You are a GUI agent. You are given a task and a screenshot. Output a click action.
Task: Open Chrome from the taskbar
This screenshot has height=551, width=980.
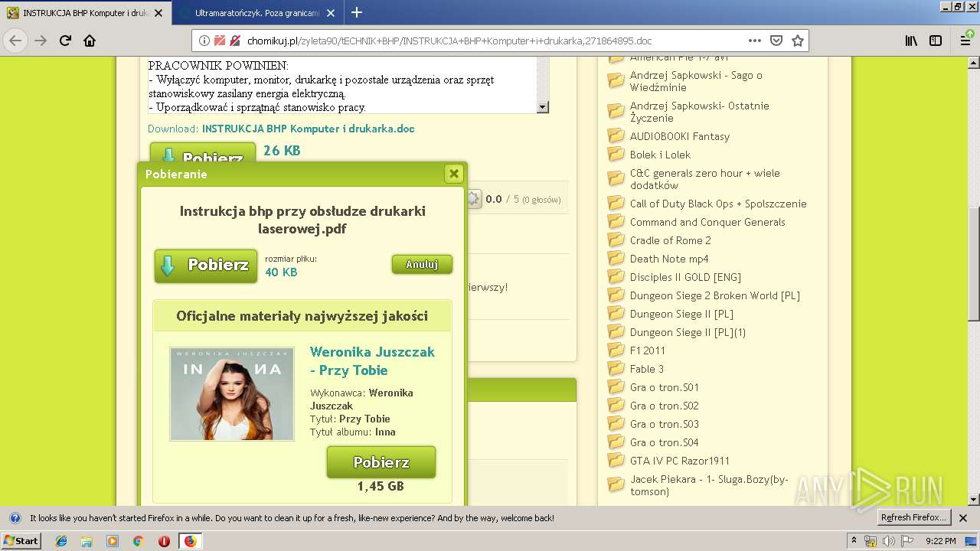[x=138, y=541]
